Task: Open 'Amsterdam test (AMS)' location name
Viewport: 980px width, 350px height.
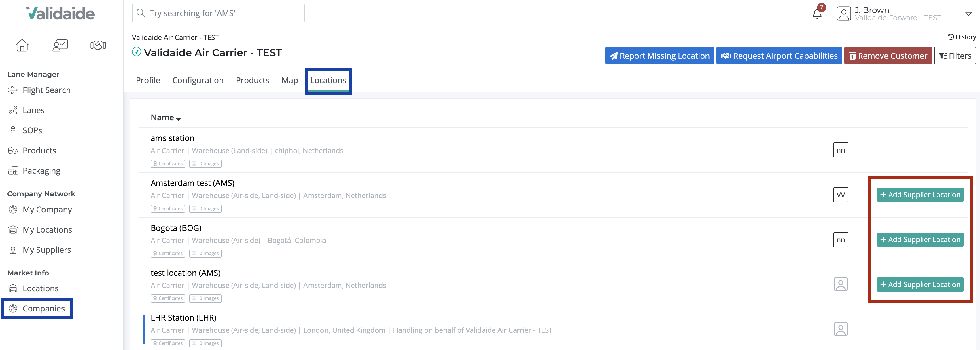Action: tap(192, 183)
